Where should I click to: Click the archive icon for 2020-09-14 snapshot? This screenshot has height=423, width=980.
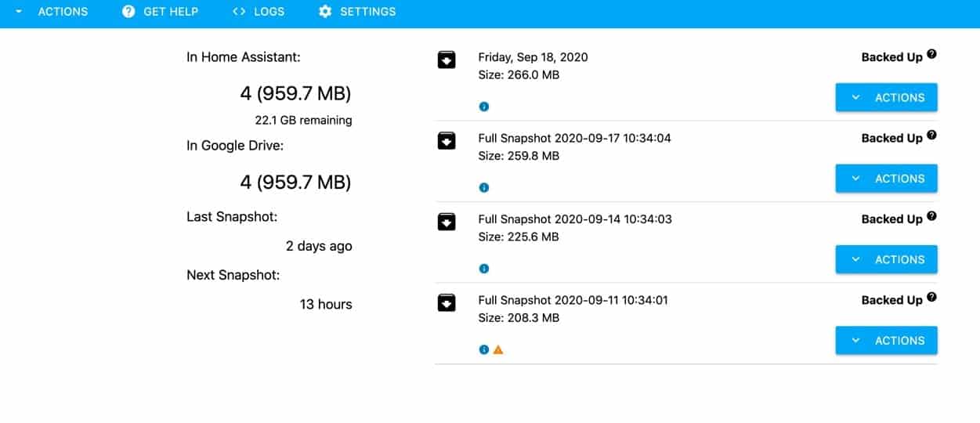(447, 222)
